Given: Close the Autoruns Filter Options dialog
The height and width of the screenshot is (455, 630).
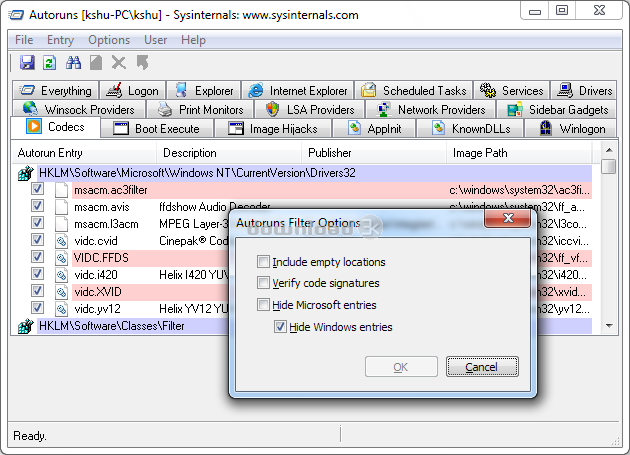Looking at the screenshot, I should point(508,218).
